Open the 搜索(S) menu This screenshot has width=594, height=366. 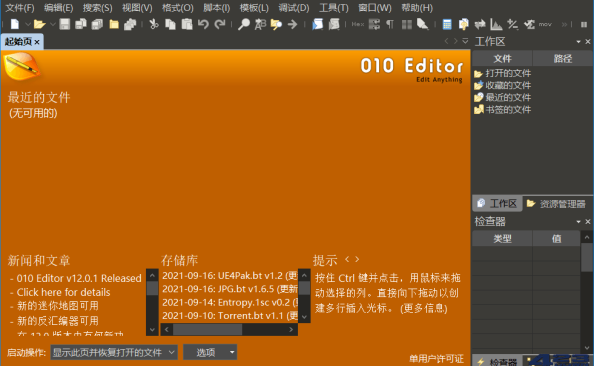click(x=98, y=8)
